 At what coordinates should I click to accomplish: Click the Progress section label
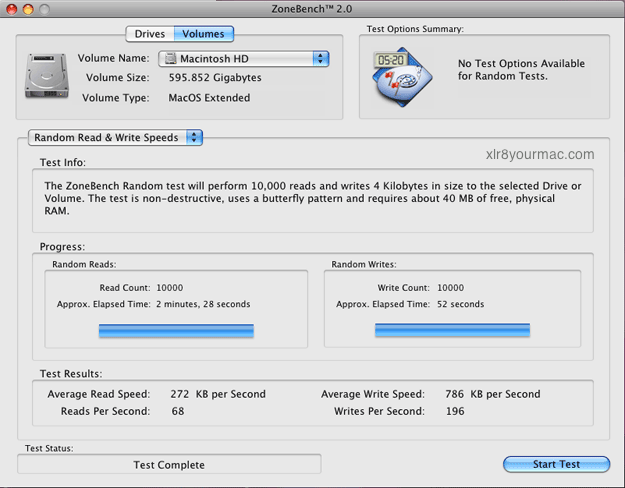62,247
